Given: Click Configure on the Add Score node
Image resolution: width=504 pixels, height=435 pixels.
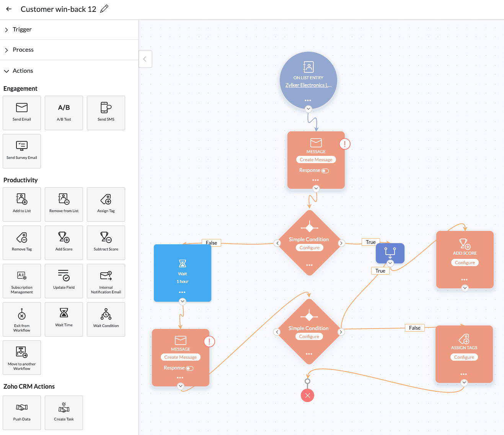Looking at the screenshot, I should [x=465, y=263].
